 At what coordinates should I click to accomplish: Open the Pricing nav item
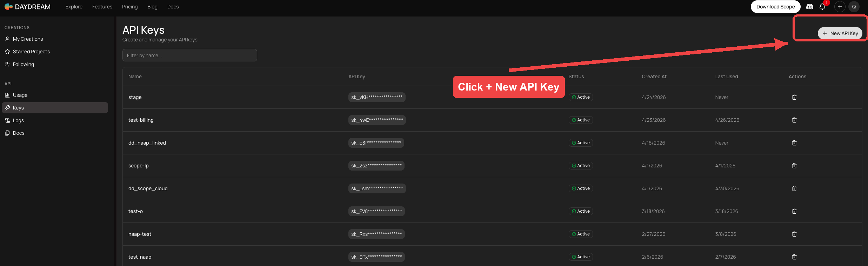click(x=130, y=7)
